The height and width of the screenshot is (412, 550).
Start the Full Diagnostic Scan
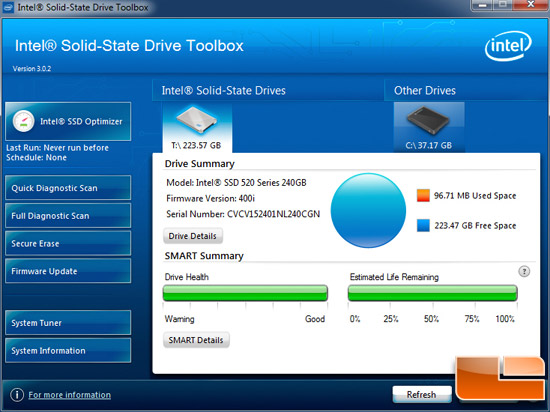pyautogui.click(x=68, y=216)
